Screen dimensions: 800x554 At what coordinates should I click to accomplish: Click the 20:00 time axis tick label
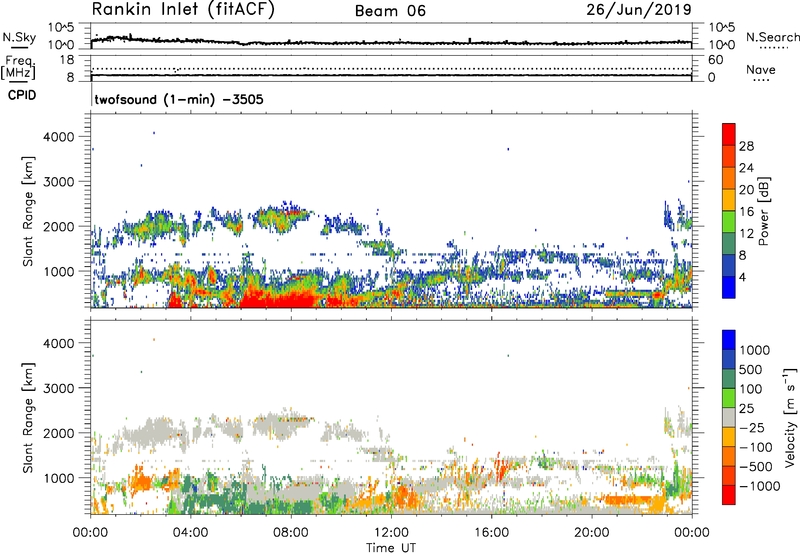pyautogui.click(x=591, y=533)
